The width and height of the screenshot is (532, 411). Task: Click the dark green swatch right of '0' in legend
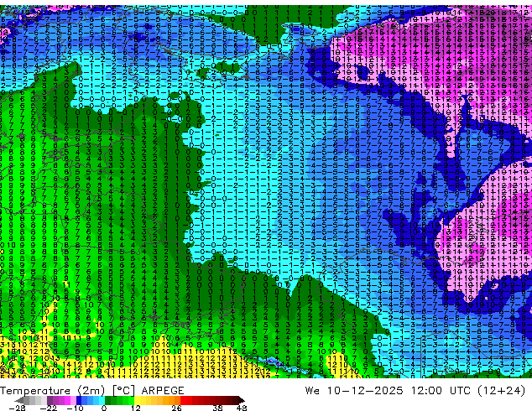point(107,400)
